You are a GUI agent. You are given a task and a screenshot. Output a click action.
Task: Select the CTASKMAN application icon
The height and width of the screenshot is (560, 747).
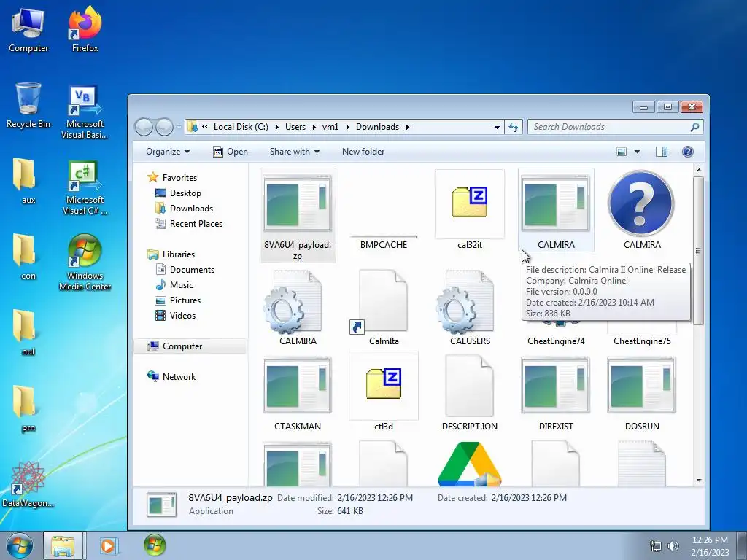pyautogui.click(x=298, y=385)
